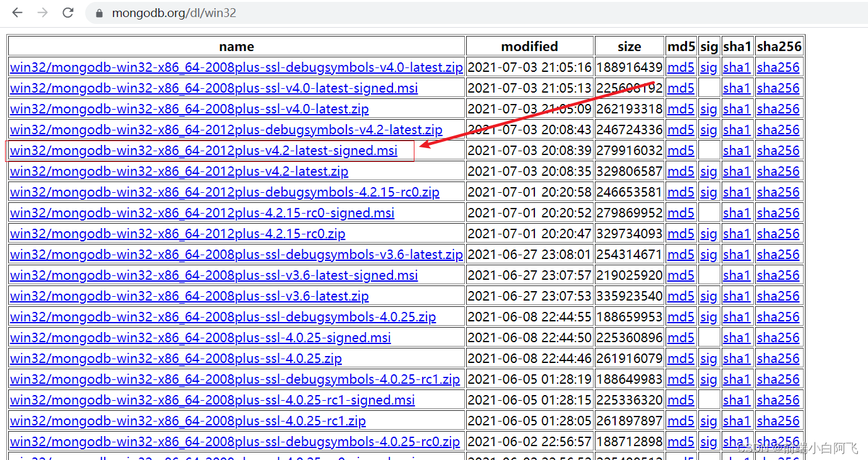
Task: Click sha256 link for 4.0.25-rc1-signed.msi row
Action: coord(778,400)
